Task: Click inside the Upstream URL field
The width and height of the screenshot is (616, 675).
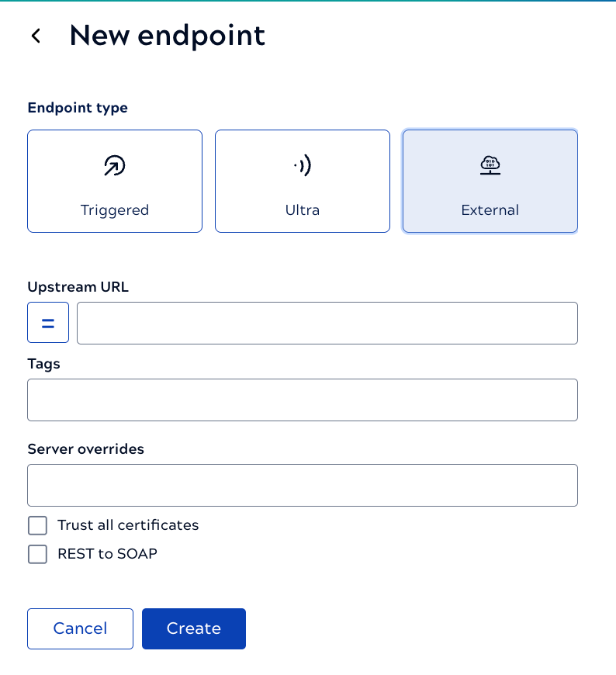Action: 327,322
